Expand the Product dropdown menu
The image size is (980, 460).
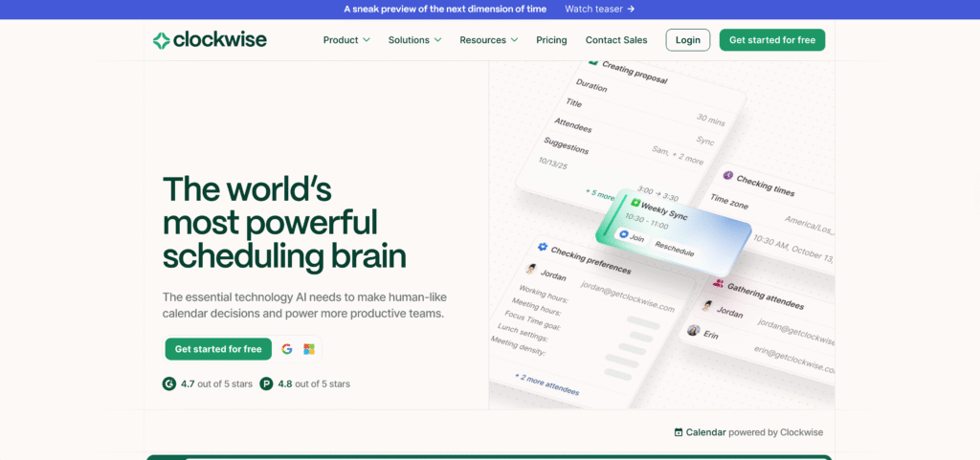(346, 40)
